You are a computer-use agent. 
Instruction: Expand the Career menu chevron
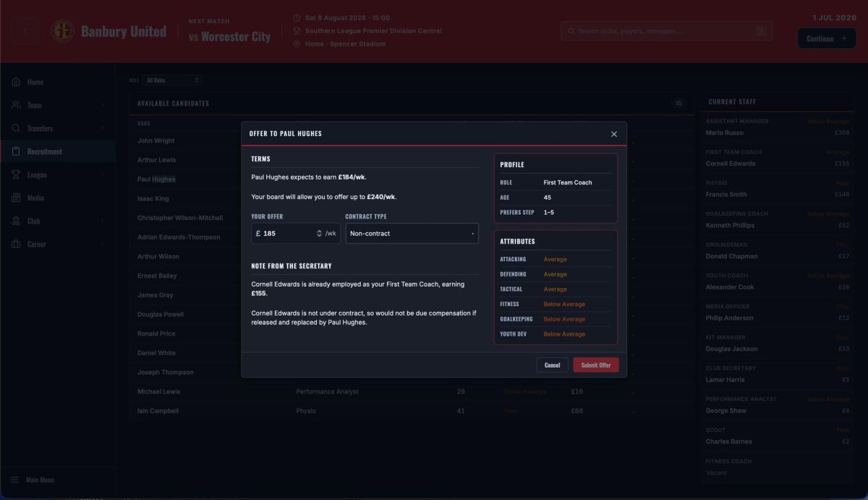click(102, 244)
